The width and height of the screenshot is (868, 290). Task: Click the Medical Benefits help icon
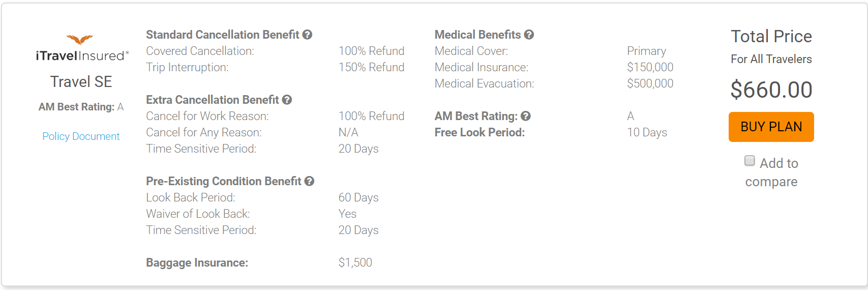(529, 35)
